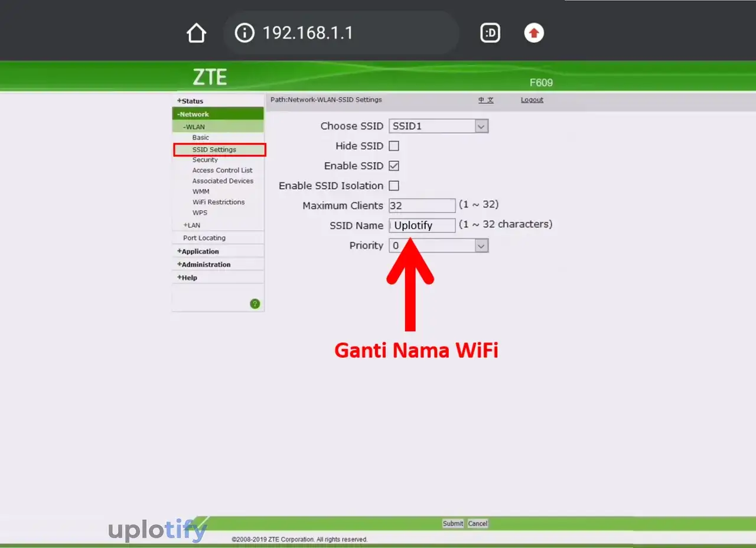This screenshot has width=756, height=548.
Task: Open the Basic WLAN page
Action: tap(201, 138)
